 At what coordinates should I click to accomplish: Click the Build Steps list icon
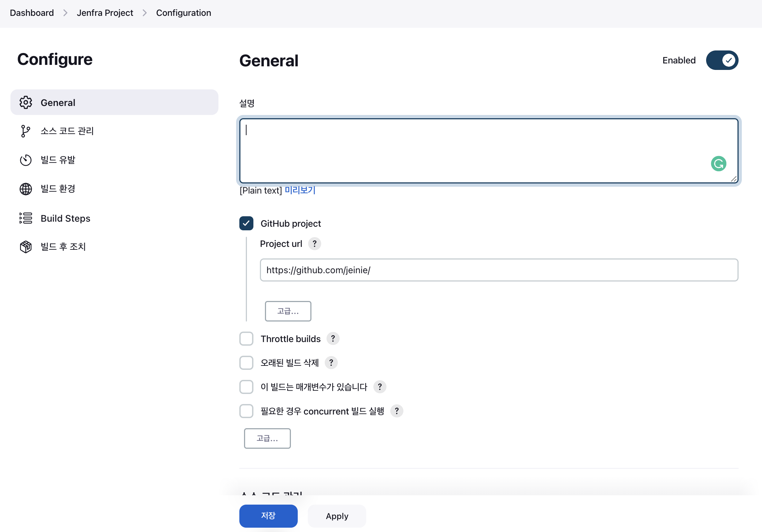(x=26, y=218)
